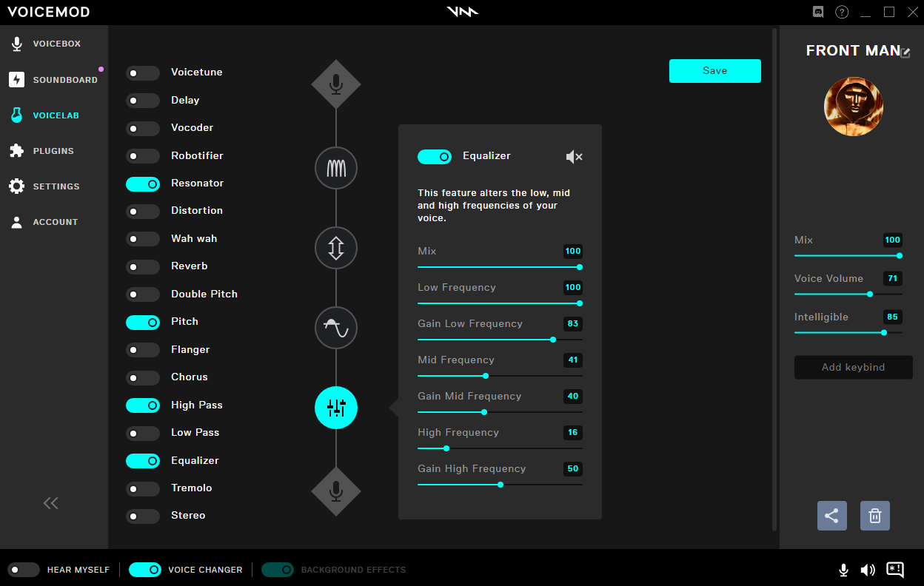Enable the Reverb effect

tap(143, 266)
